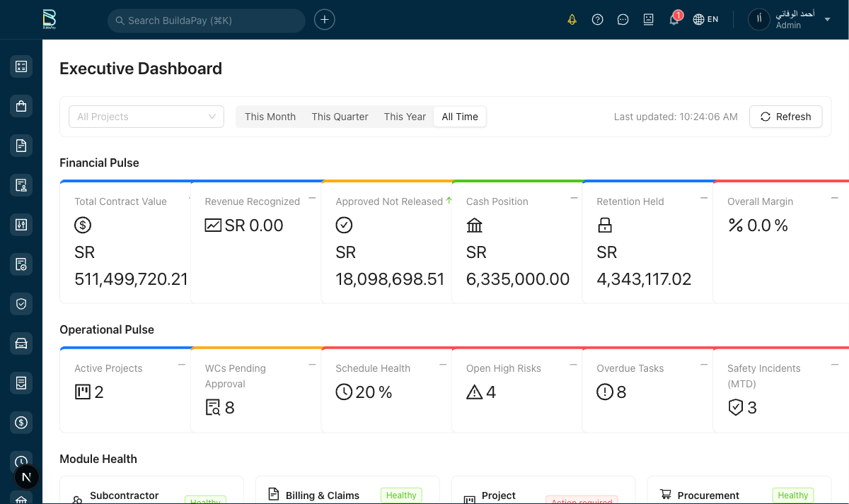The image size is (849, 504).
Task: Click the round N dev tools badge
Action: coord(27,477)
